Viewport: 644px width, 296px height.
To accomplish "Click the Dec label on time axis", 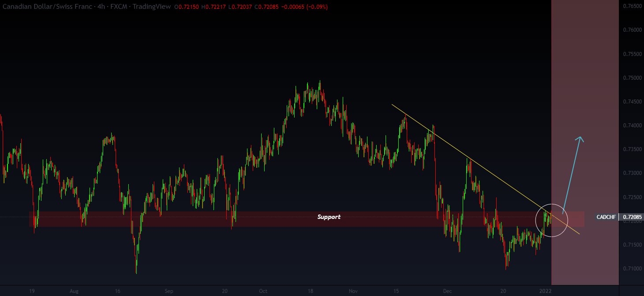I will click(x=448, y=291).
